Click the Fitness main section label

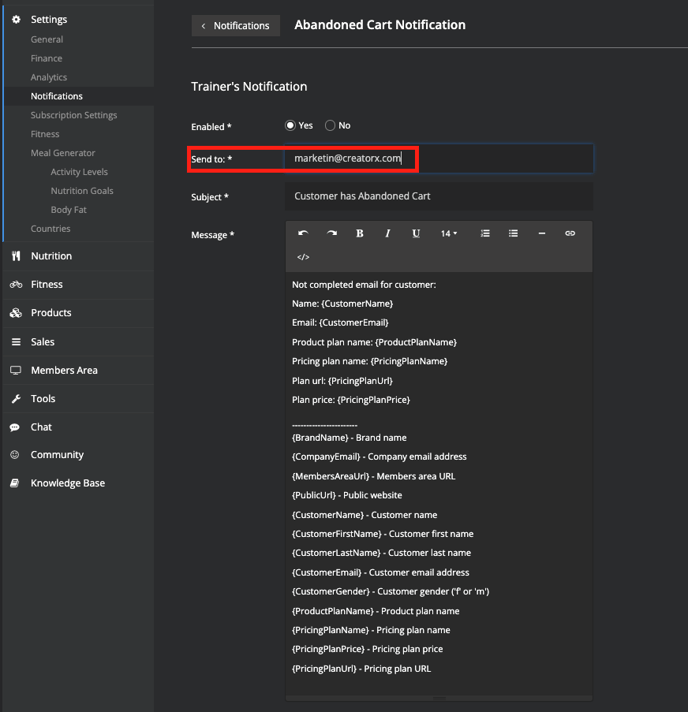tap(47, 284)
